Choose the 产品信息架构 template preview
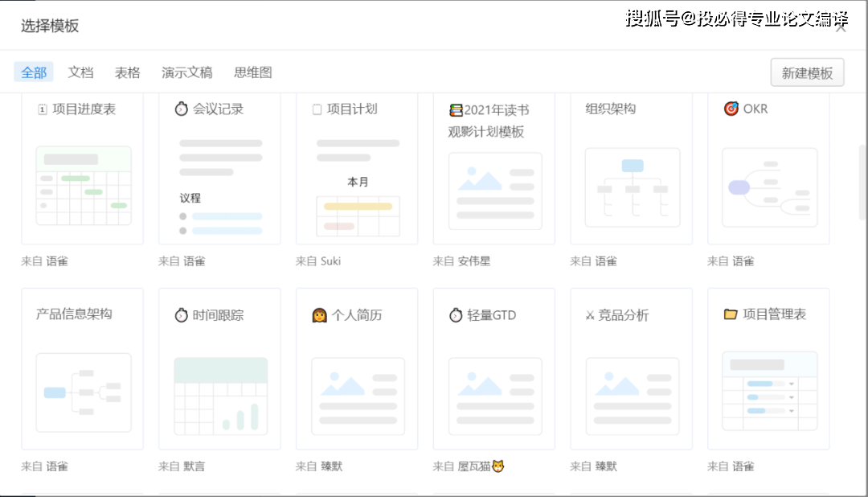Viewport: 868px width, 497px height. [x=82, y=392]
